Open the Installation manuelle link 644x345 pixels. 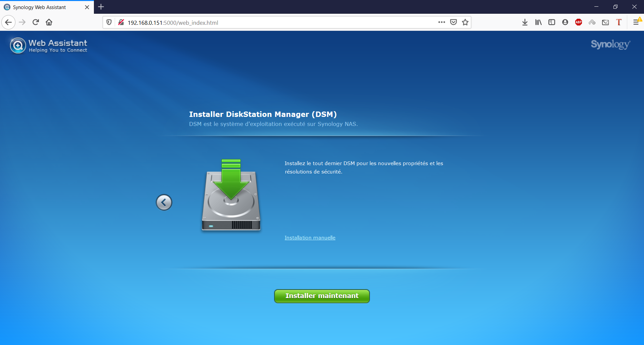tap(310, 238)
